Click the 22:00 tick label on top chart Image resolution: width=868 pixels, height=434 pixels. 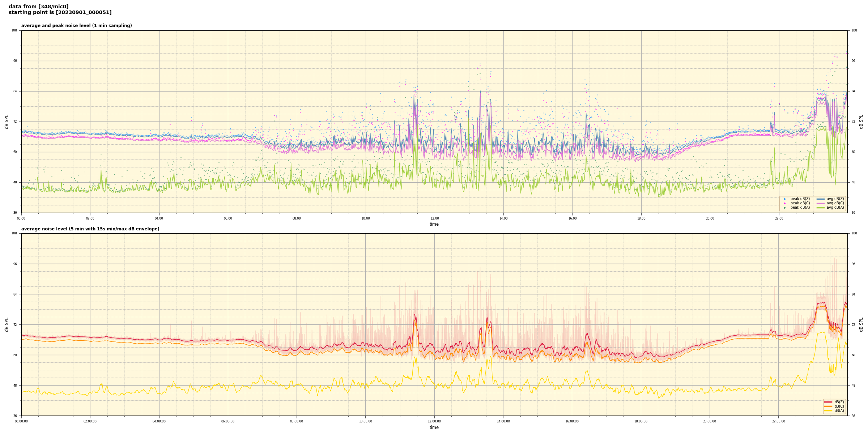tap(779, 218)
